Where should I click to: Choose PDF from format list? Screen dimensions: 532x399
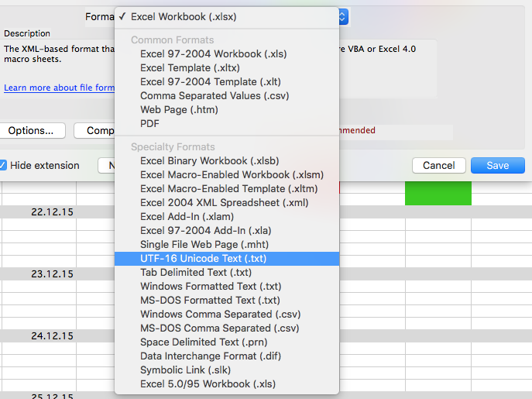click(227, 124)
